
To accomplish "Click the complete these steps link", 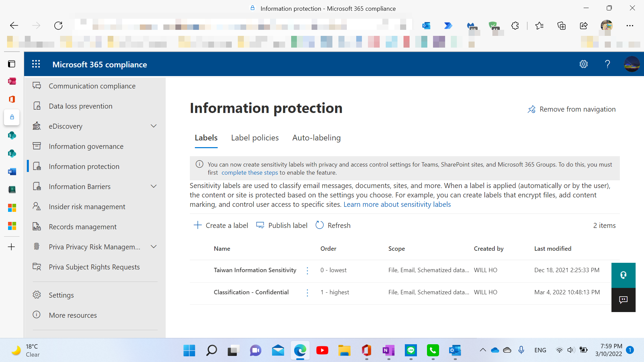I will pyautogui.click(x=250, y=172).
